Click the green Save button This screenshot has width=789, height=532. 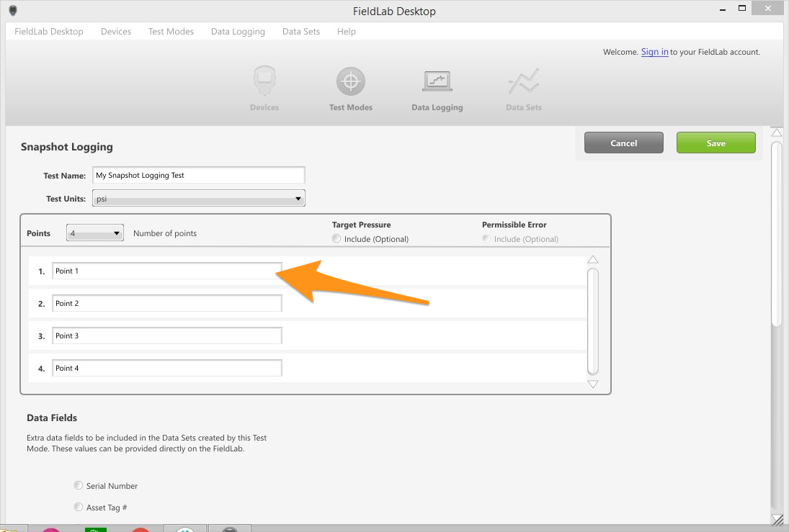[x=716, y=143]
